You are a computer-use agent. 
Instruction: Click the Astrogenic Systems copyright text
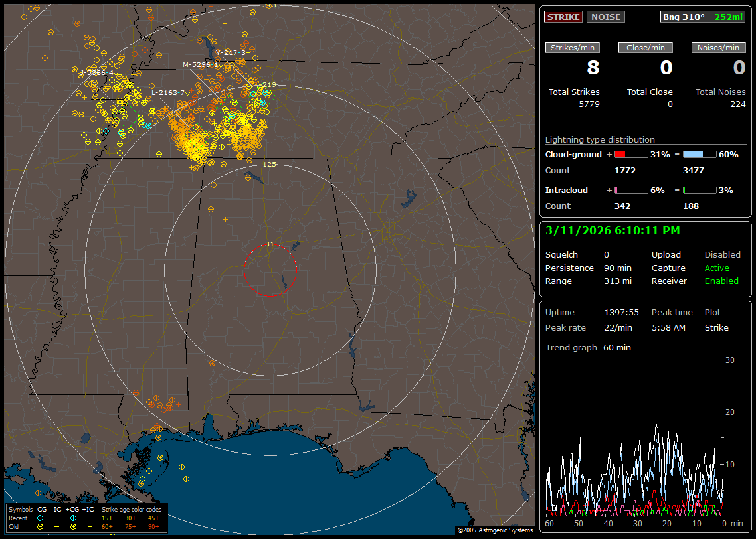[494, 530]
